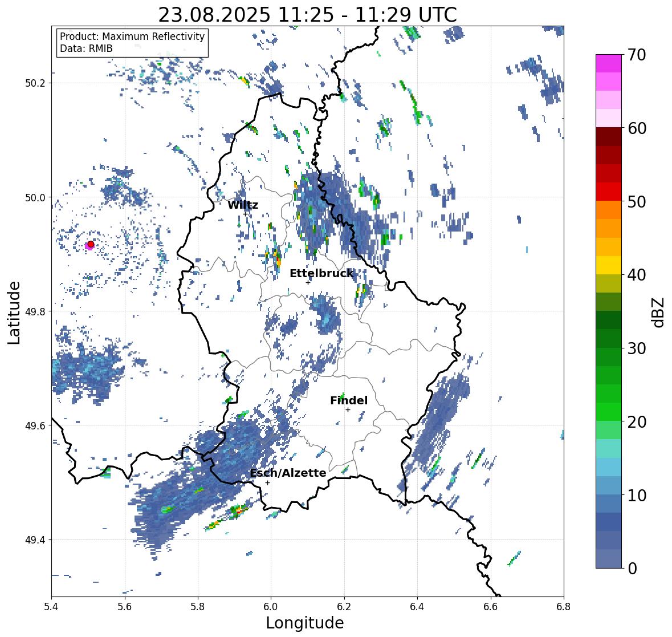Image resolution: width=672 pixels, height=637 pixels.
Task: Click the colorbar tick label 30
Action: [x=637, y=348]
